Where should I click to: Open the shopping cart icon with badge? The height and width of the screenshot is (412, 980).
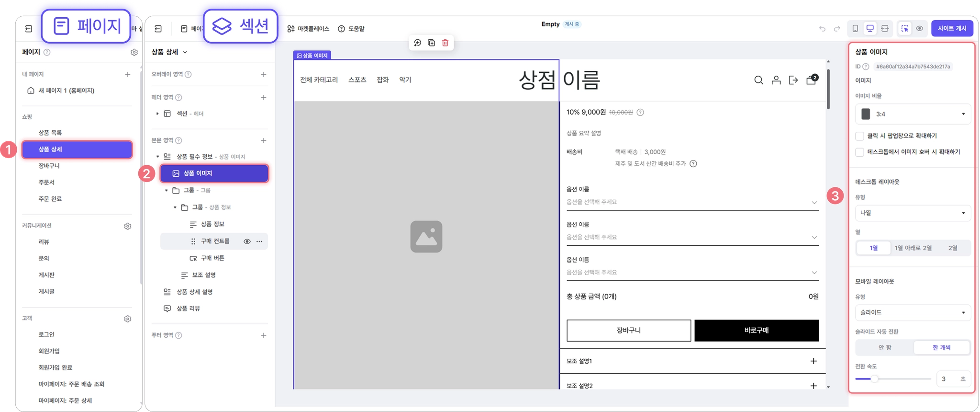pyautogui.click(x=812, y=79)
